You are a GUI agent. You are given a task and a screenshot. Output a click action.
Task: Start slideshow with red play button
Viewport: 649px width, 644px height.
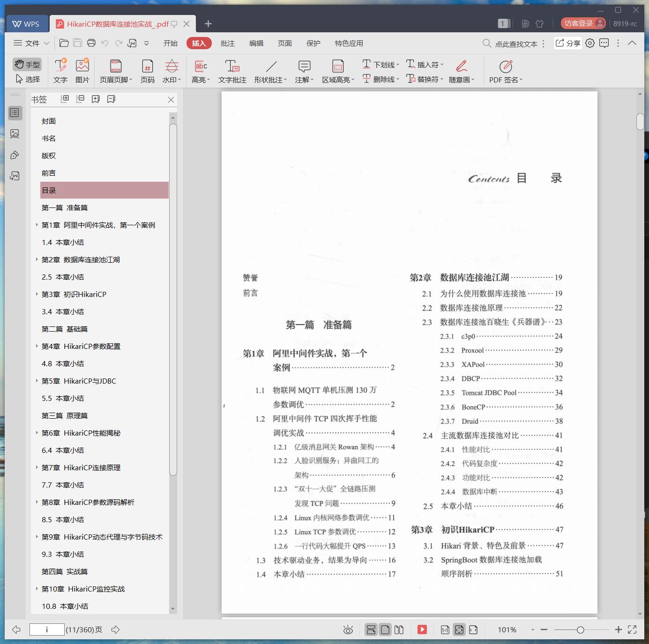point(422,629)
